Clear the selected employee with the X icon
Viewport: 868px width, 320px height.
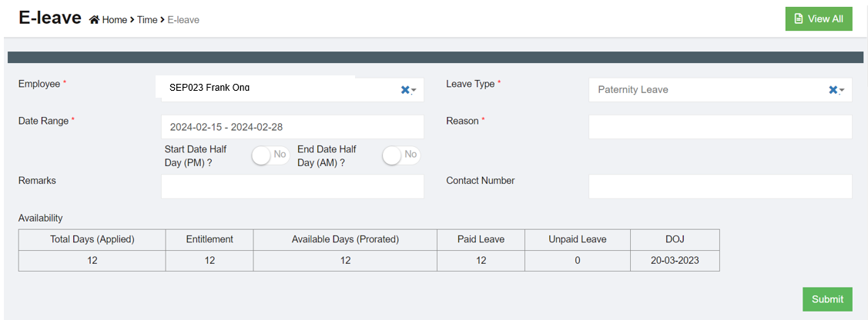pos(405,90)
